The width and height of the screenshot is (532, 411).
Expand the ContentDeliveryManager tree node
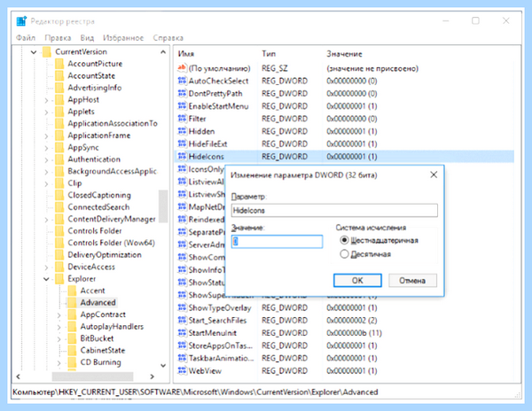pyautogui.click(x=46, y=219)
